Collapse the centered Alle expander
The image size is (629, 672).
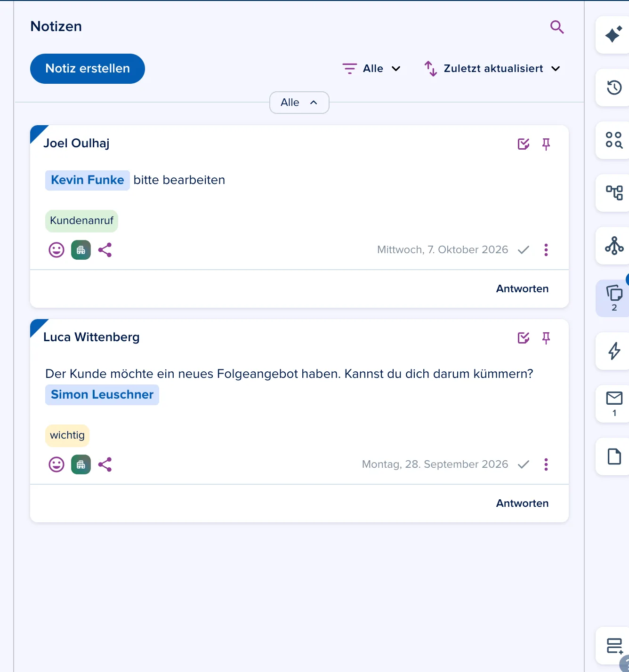coord(299,103)
